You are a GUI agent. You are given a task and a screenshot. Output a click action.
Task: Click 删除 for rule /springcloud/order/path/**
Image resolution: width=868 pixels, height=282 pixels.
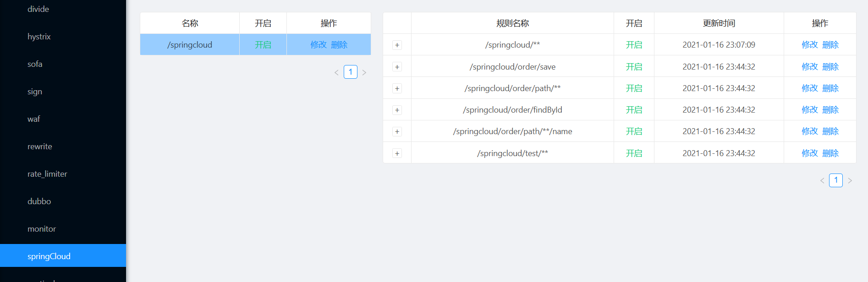point(830,88)
